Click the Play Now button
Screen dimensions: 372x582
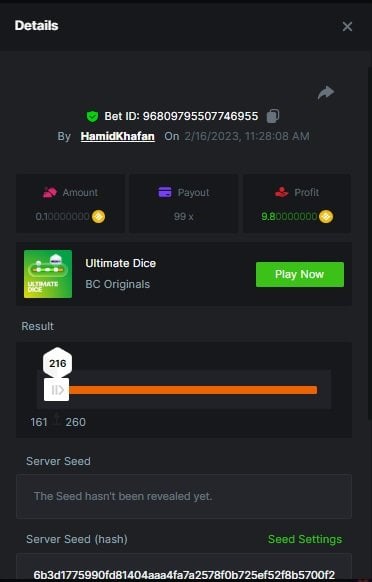300,274
